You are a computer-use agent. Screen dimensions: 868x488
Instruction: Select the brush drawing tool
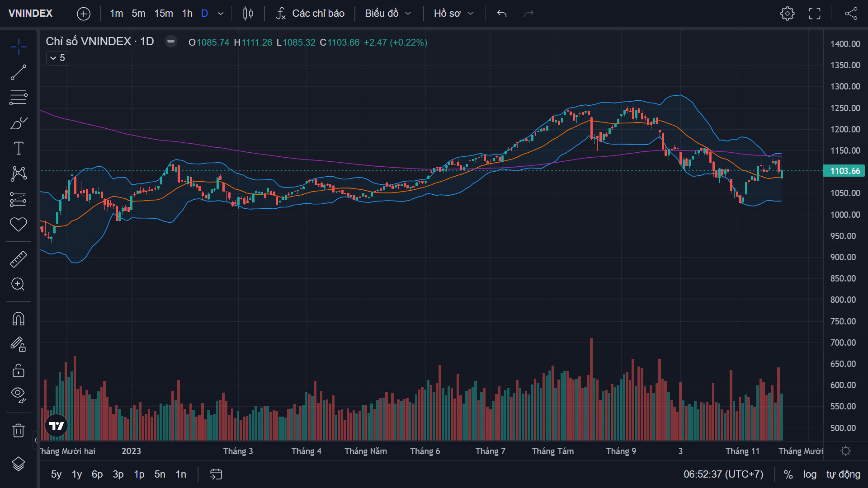pos(19,123)
